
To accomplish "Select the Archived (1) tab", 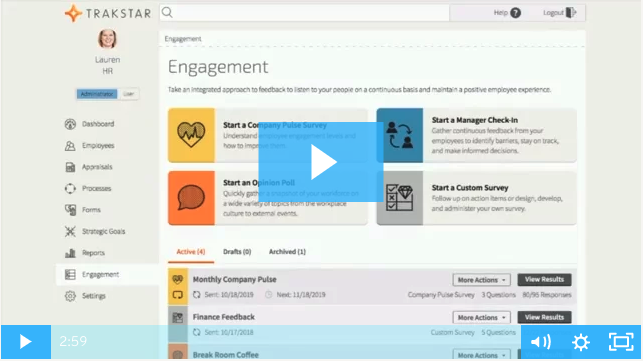I will [287, 252].
